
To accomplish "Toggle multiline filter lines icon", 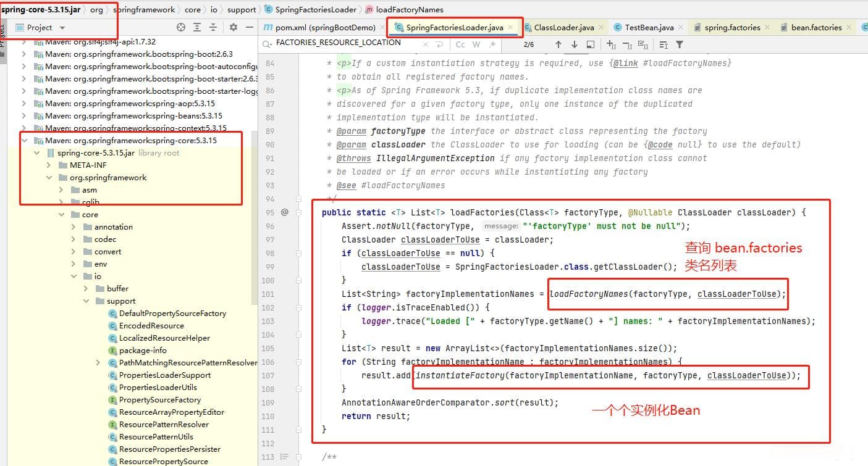I will [x=664, y=44].
